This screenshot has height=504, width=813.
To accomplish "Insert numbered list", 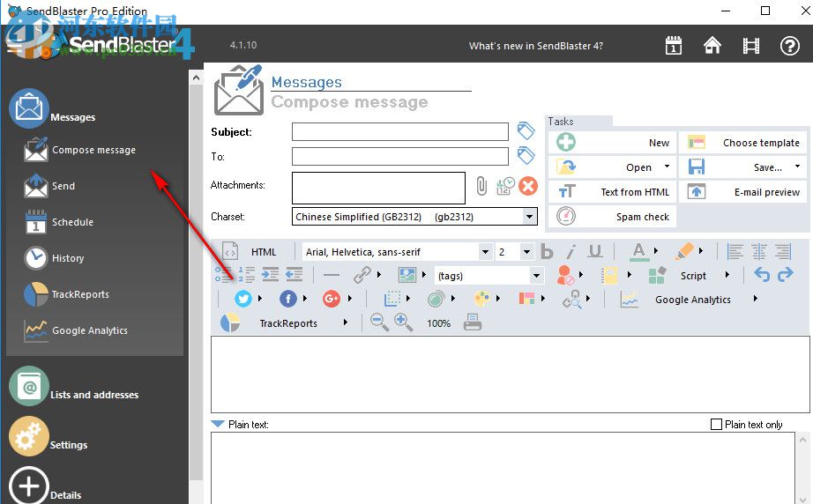I will (x=246, y=275).
